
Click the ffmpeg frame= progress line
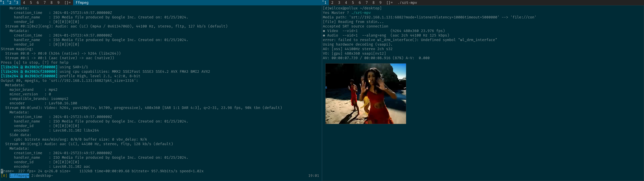102,171
